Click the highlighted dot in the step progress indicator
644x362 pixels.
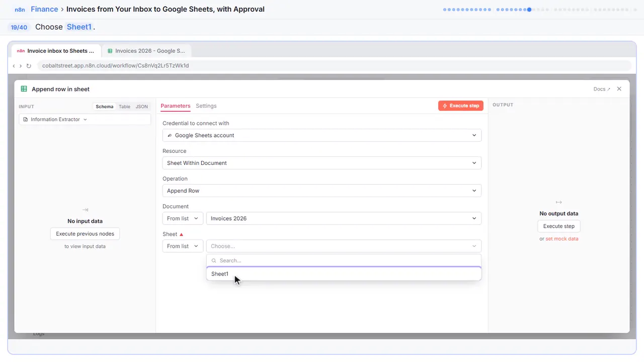529,9
